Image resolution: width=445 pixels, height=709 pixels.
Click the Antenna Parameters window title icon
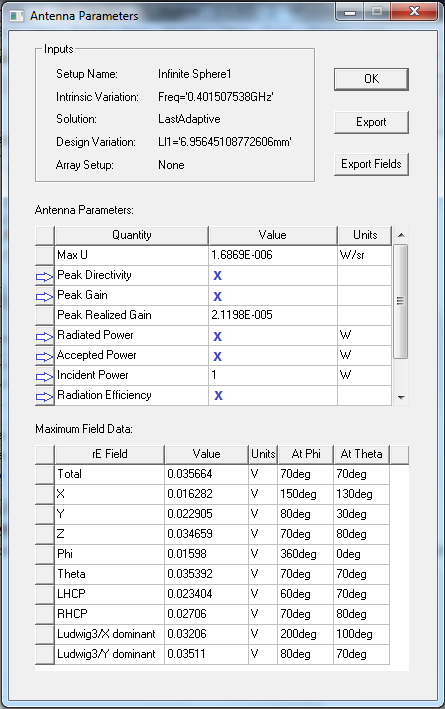tap(16, 16)
